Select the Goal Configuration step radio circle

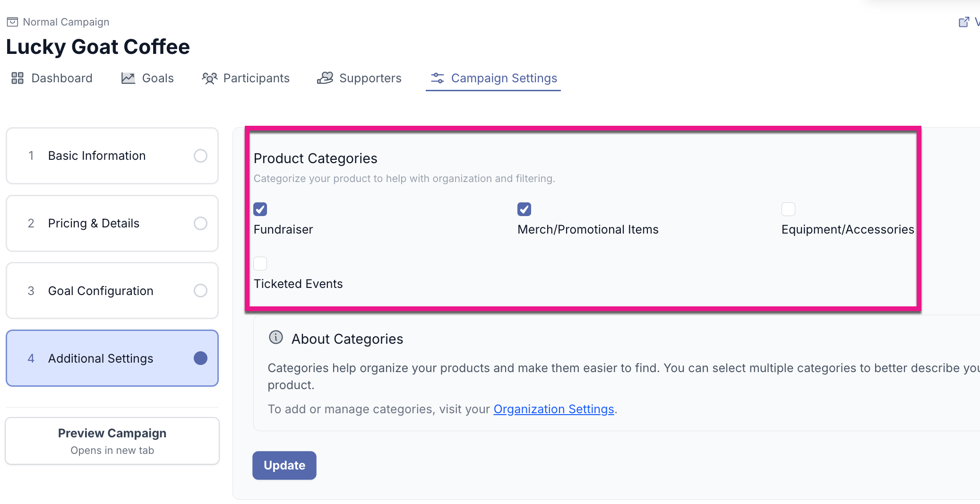pos(200,291)
